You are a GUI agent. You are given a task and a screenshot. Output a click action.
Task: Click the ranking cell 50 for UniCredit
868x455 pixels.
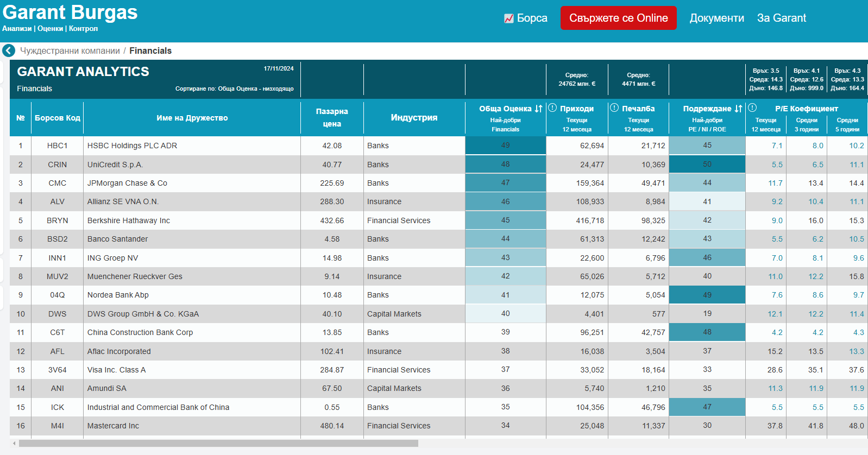(707, 165)
